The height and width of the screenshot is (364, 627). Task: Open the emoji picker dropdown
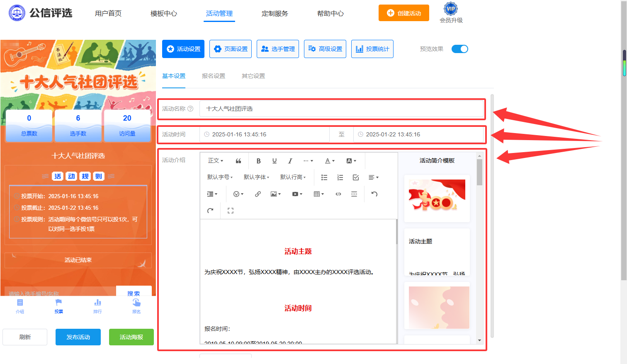click(x=238, y=194)
